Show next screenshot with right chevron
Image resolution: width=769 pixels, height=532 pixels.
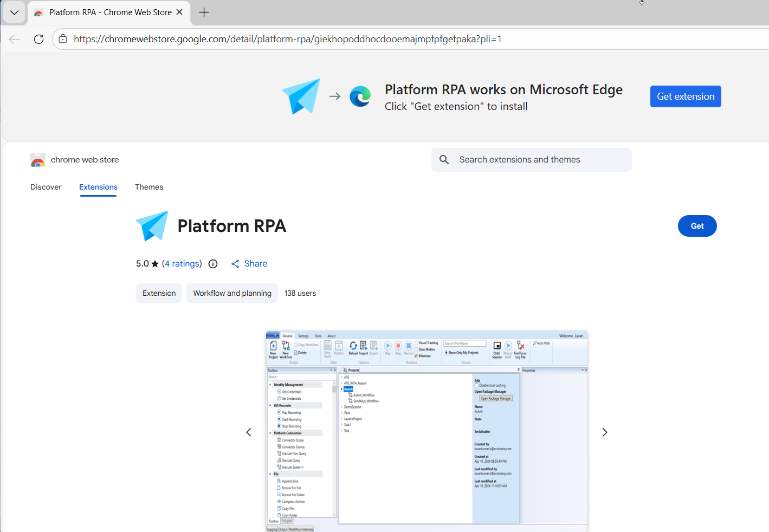pos(605,432)
